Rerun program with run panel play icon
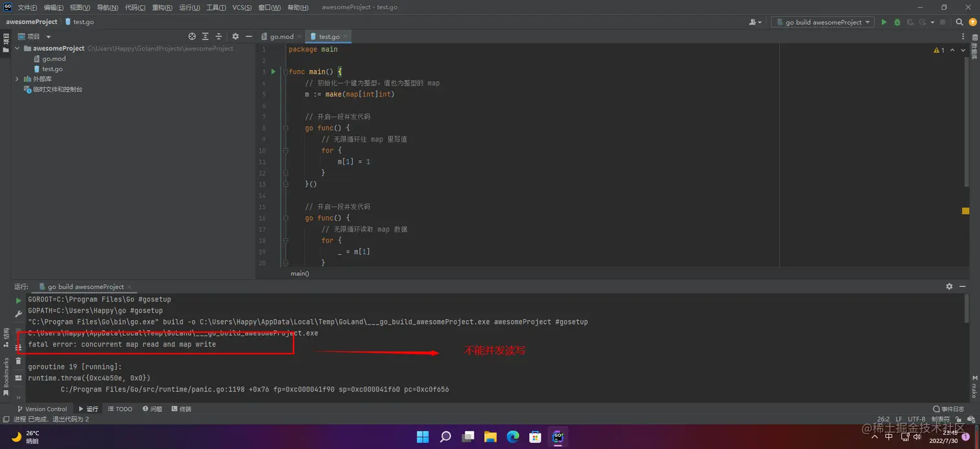The width and height of the screenshot is (980, 449). 18,300
